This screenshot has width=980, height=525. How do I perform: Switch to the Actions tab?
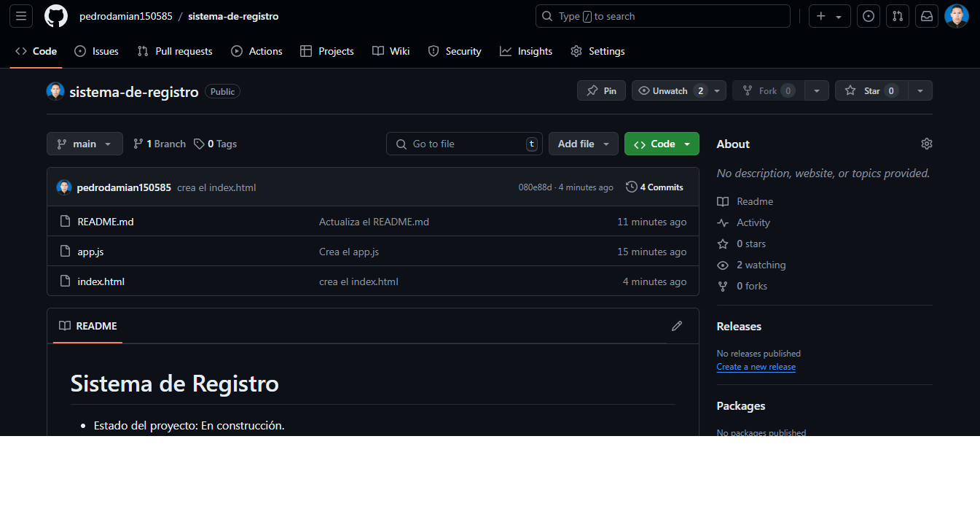[256, 51]
